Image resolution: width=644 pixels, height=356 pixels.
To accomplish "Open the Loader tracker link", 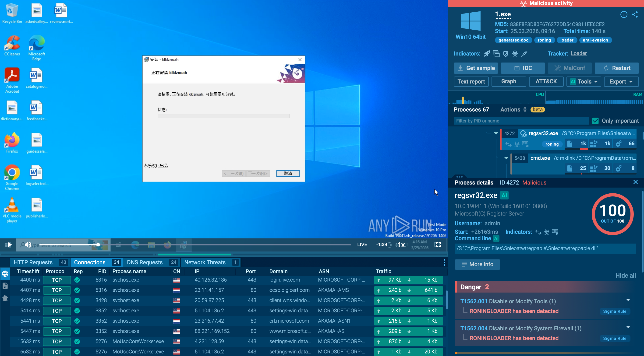I will click(579, 53).
